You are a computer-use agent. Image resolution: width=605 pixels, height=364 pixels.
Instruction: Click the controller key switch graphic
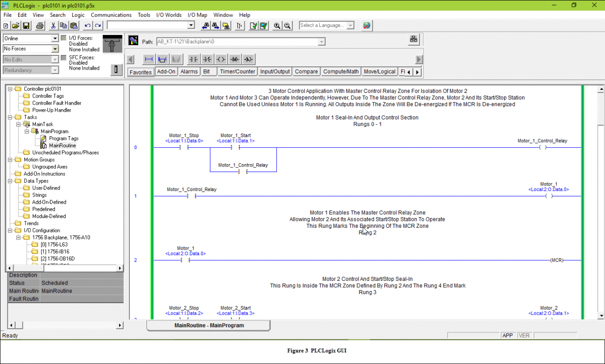(x=112, y=44)
